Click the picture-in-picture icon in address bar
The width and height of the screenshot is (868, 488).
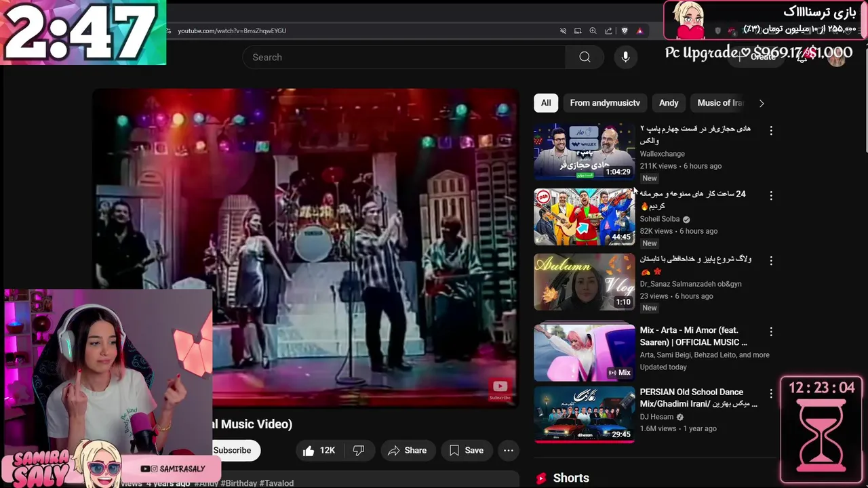578,30
